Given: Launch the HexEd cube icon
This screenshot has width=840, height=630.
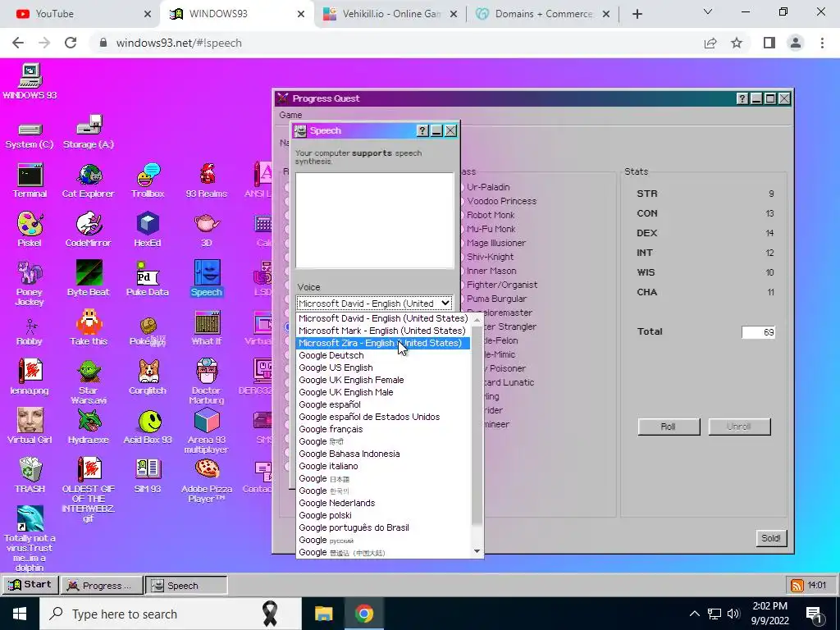Looking at the screenshot, I should tap(148, 230).
